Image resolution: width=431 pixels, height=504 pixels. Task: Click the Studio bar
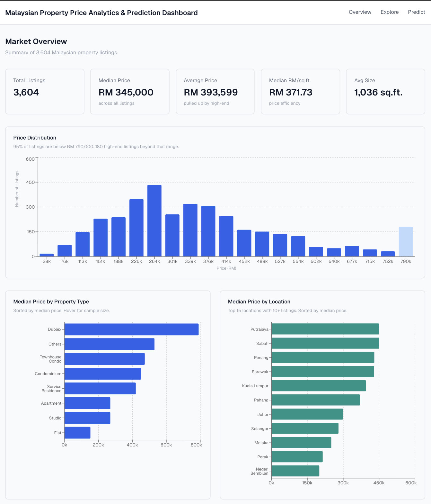tap(87, 418)
